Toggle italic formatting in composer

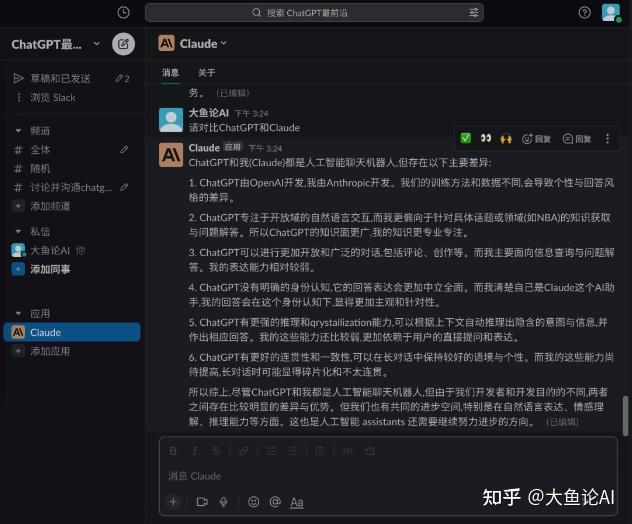click(195, 451)
